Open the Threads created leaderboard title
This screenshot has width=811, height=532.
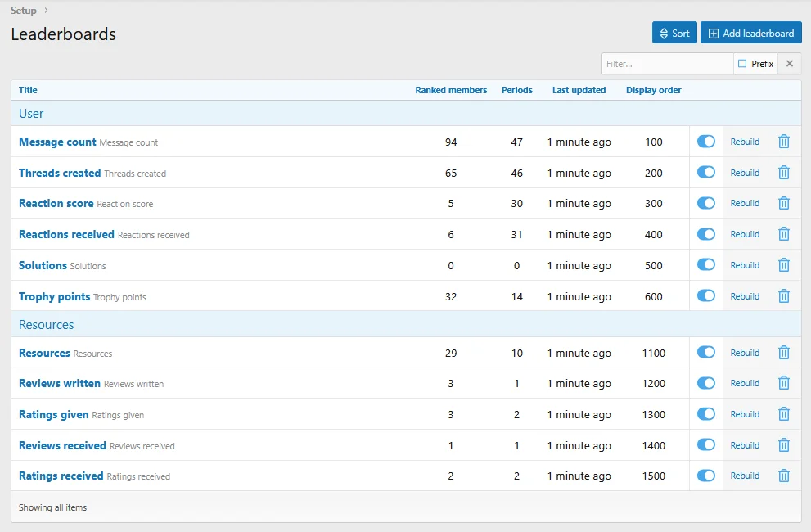pyautogui.click(x=60, y=173)
